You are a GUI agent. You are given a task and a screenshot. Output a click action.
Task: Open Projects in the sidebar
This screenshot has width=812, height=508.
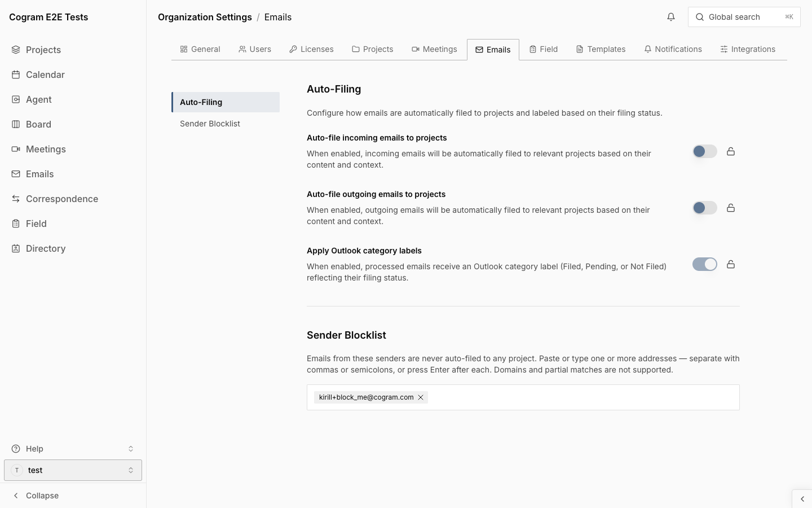point(73,50)
